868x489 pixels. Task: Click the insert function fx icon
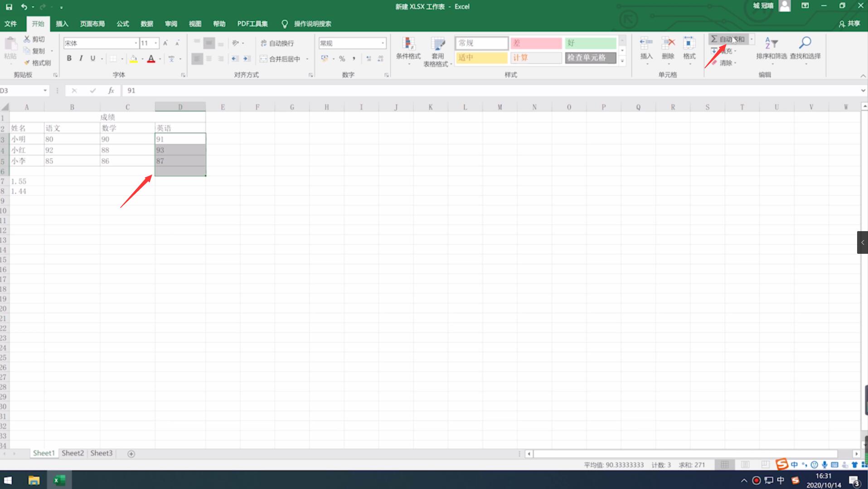point(111,91)
